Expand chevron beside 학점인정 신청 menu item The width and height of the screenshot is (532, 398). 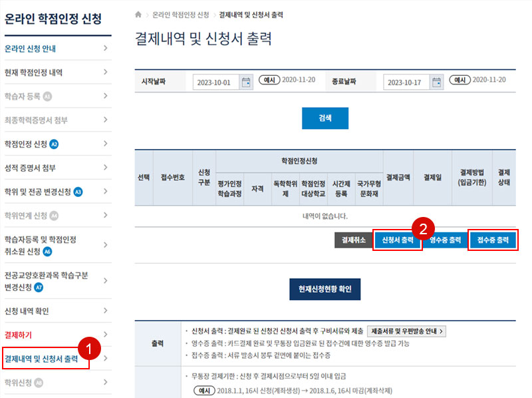tap(105, 144)
